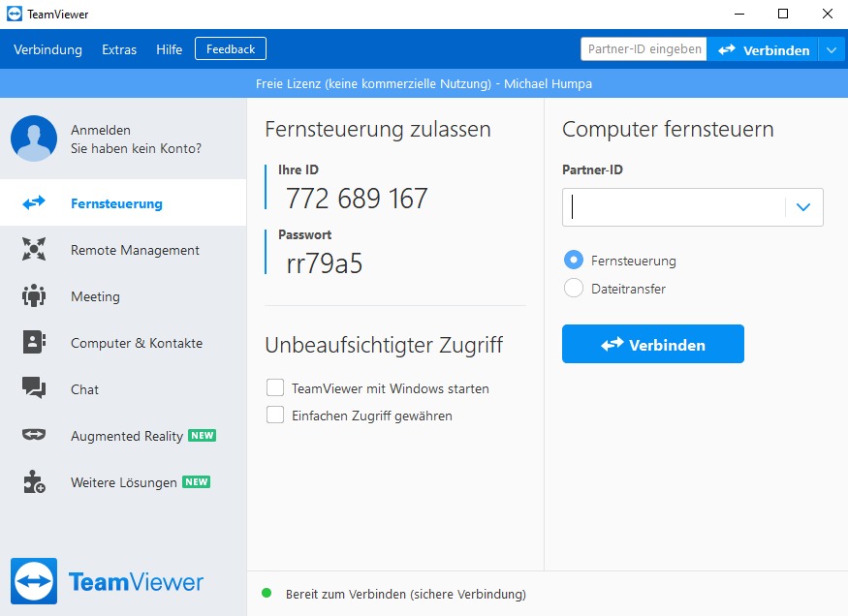Screen dimensions: 848x616
Task: Click the Augmented Reality glasses icon
Action: (34, 434)
